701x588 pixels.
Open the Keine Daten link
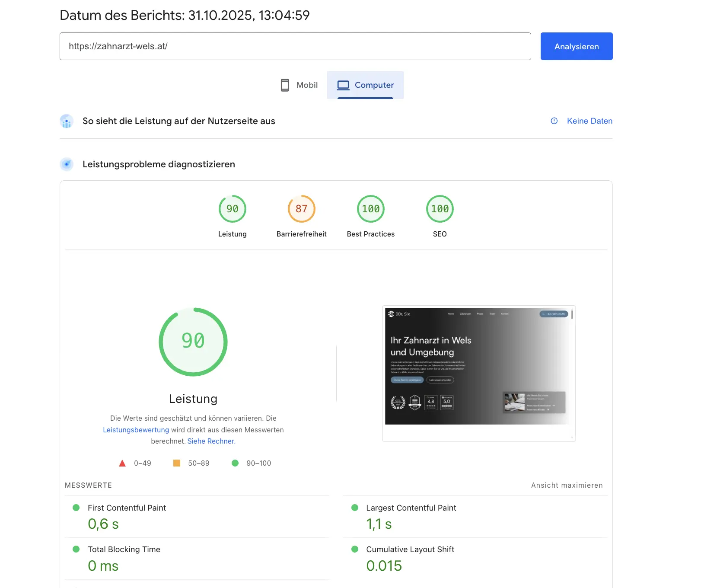(589, 121)
